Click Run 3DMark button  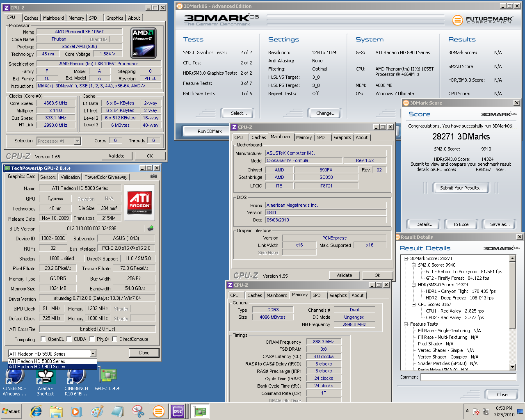(210, 131)
